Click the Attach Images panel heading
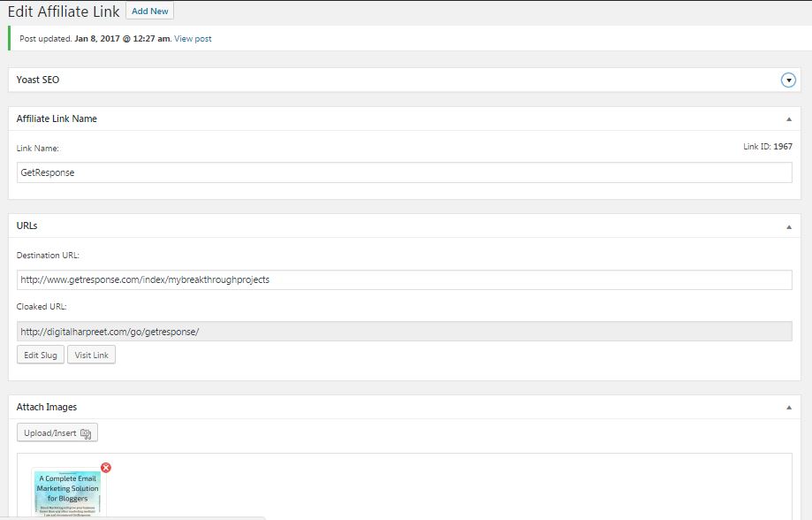This screenshot has width=812, height=520. pyautogui.click(x=47, y=407)
